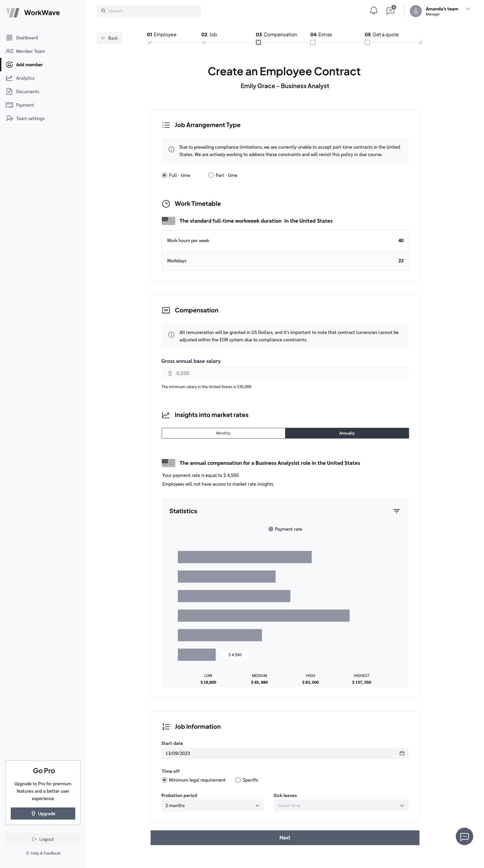This screenshot has width=484, height=868.
Task: Click the Upgrade button
Action: 43,814
